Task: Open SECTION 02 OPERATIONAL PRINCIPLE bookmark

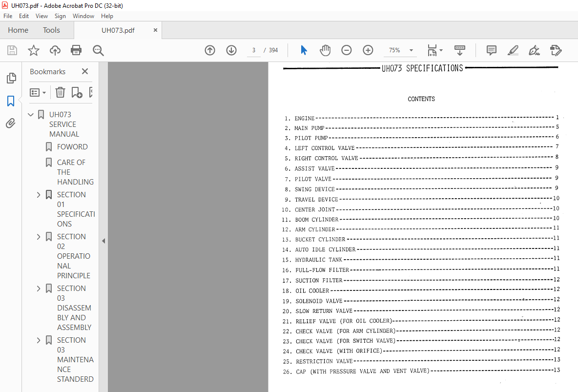Action: pyautogui.click(x=74, y=256)
